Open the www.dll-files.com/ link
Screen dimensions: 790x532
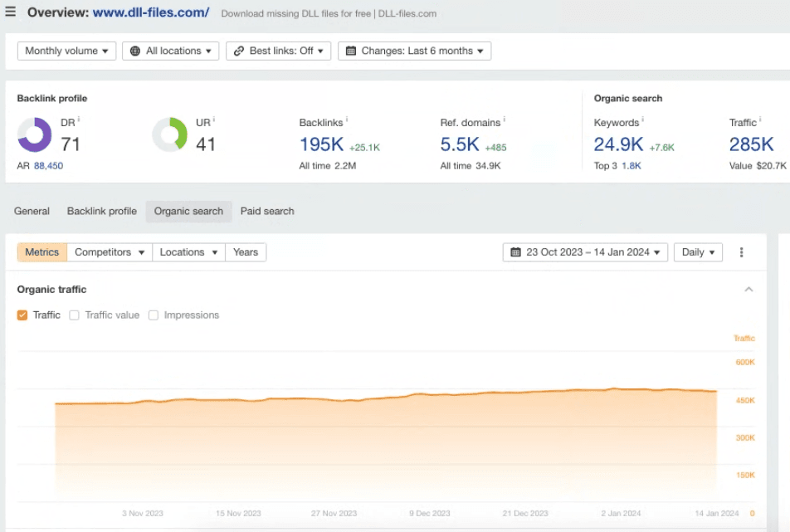pos(151,13)
